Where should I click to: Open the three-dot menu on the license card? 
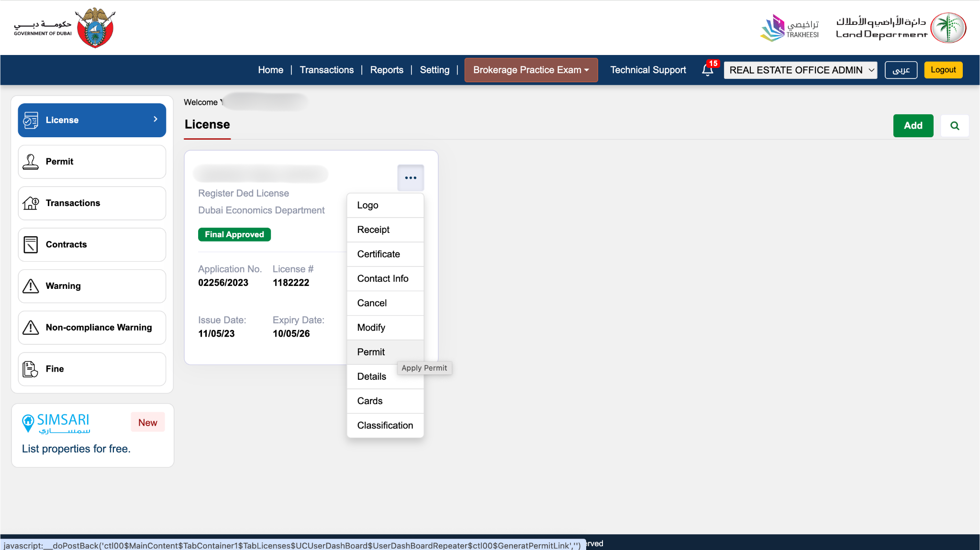point(411,177)
